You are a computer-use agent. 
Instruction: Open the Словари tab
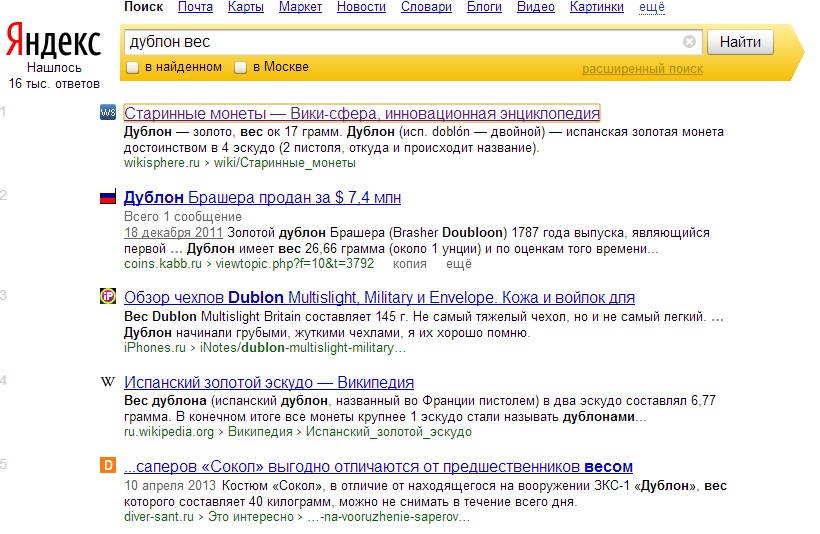coord(426,7)
